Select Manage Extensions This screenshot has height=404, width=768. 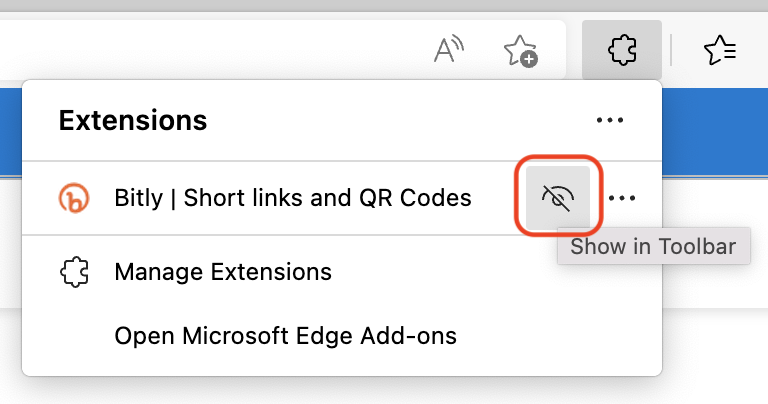tap(223, 272)
